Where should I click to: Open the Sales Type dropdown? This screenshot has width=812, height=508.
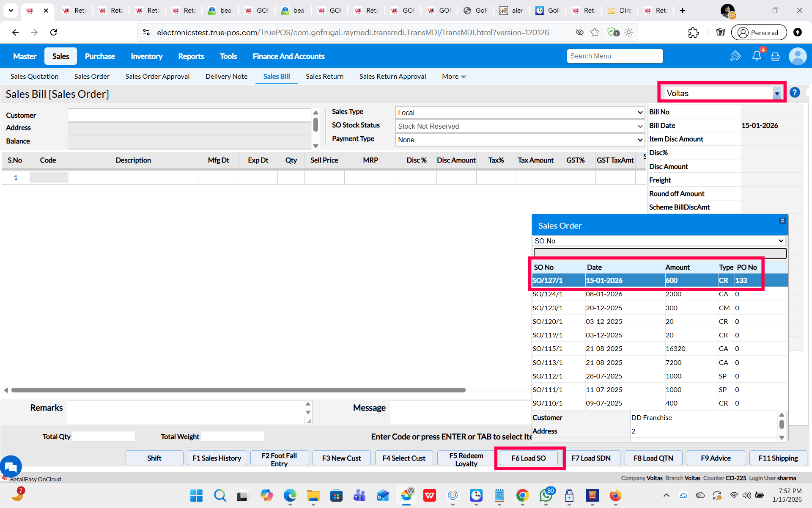[519, 113]
